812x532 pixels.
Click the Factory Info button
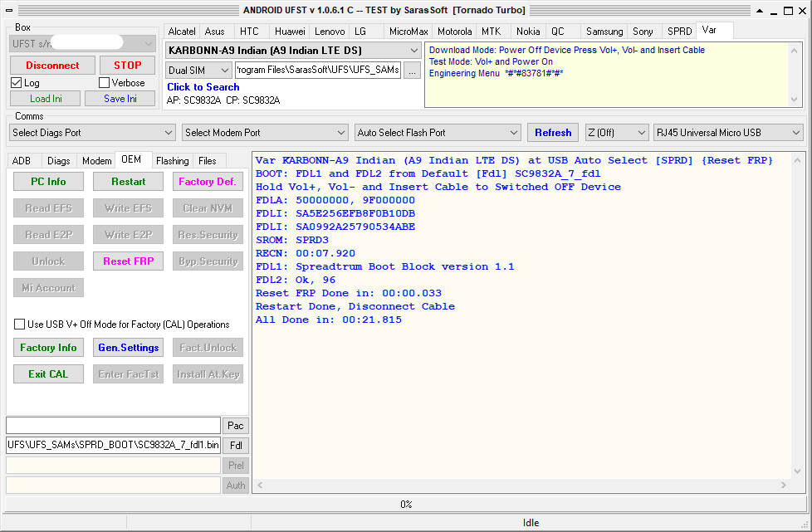pyautogui.click(x=48, y=348)
